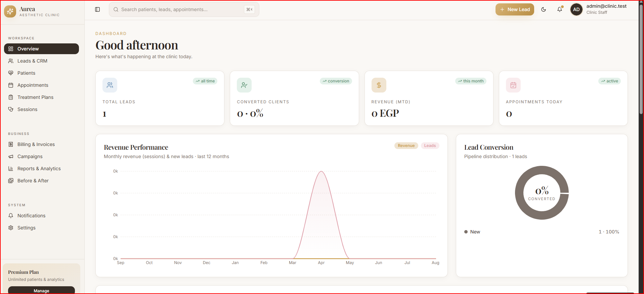Image resolution: width=644 pixels, height=294 pixels.
Task: Click admin@clinic.test account label
Action: [606, 6]
